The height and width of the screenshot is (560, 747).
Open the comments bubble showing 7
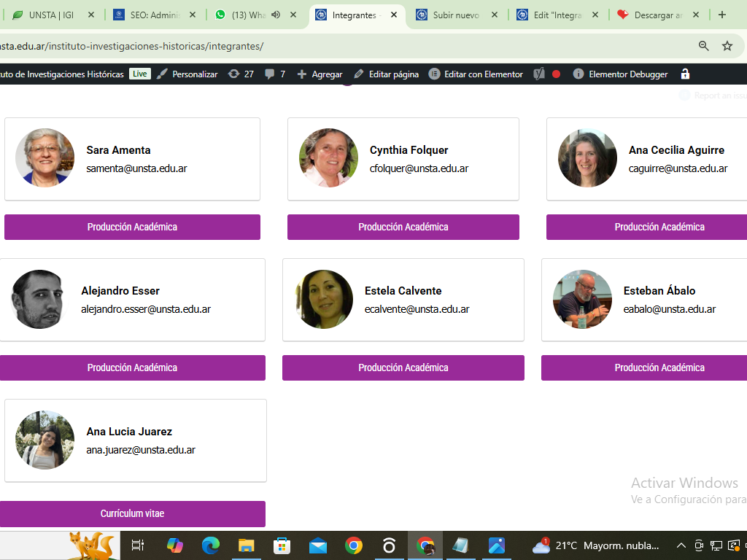(x=275, y=74)
